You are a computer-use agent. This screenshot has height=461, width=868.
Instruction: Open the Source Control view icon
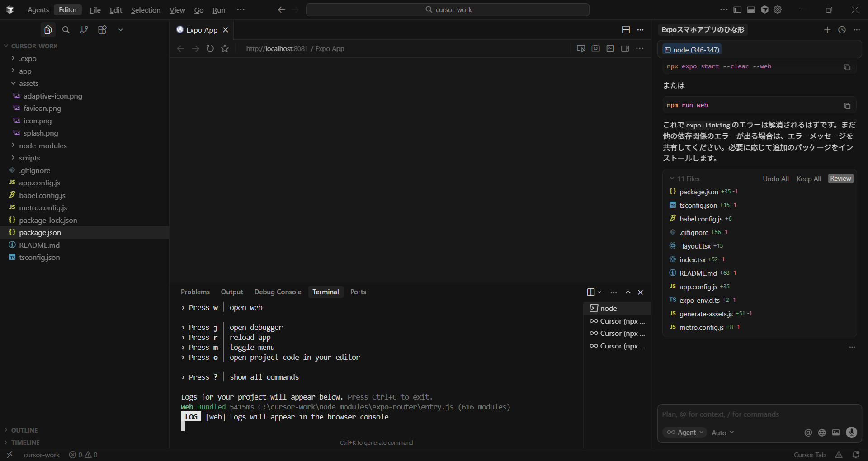84,30
